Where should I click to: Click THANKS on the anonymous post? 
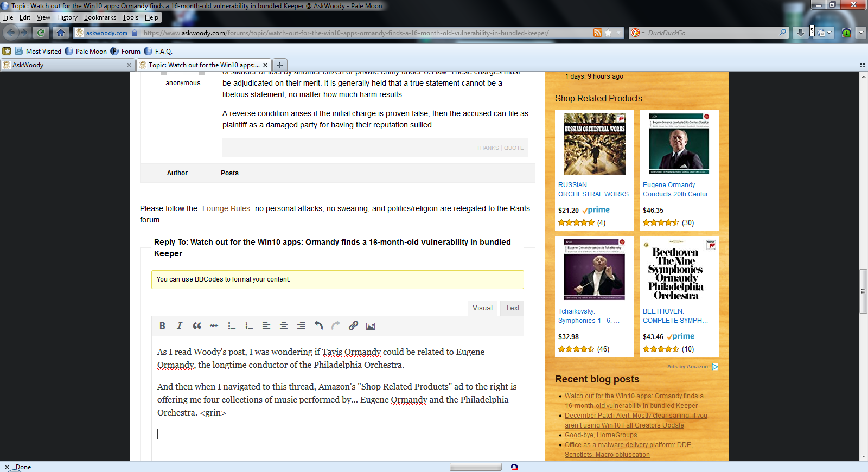[x=487, y=148]
